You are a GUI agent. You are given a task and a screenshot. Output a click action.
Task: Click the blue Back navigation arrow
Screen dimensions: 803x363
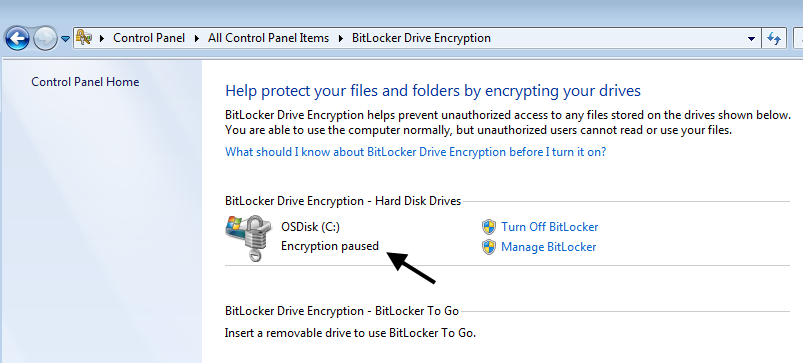coord(17,38)
